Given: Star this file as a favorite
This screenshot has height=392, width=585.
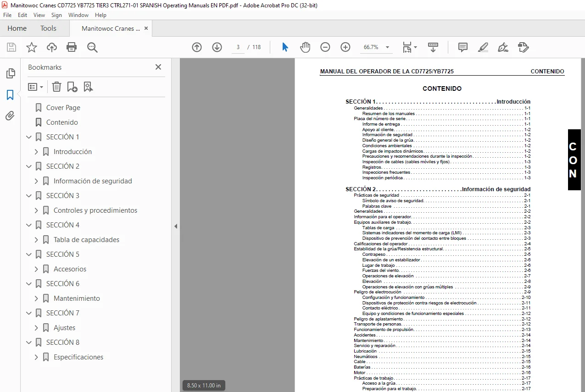Looking at the screenshot, I should tap(32, 47).
